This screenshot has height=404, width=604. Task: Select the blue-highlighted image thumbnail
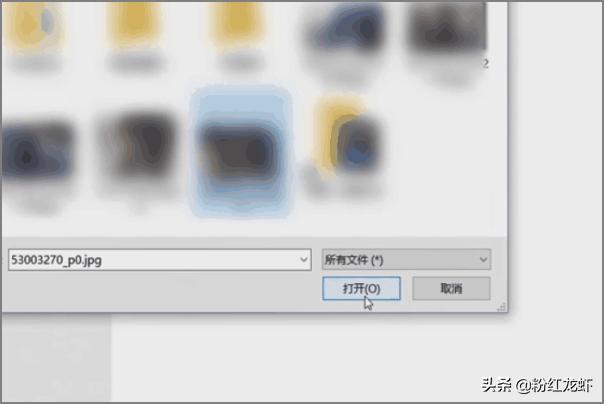[x=240, y=152]
